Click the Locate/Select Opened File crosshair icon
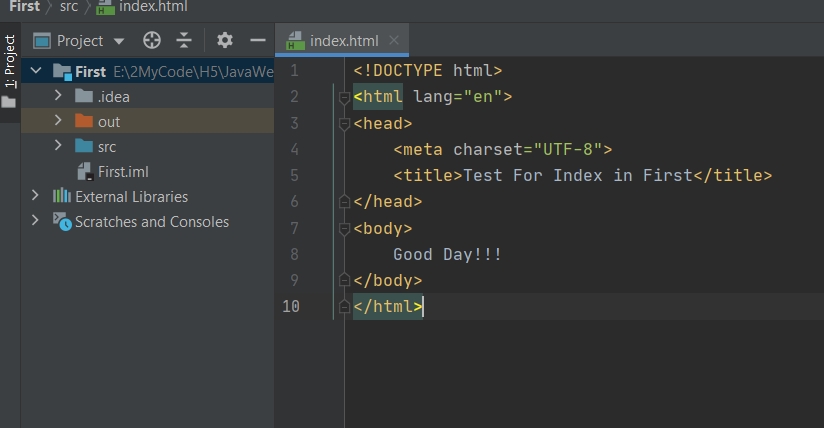Screen dimensions: 824x428 (152, 40)
